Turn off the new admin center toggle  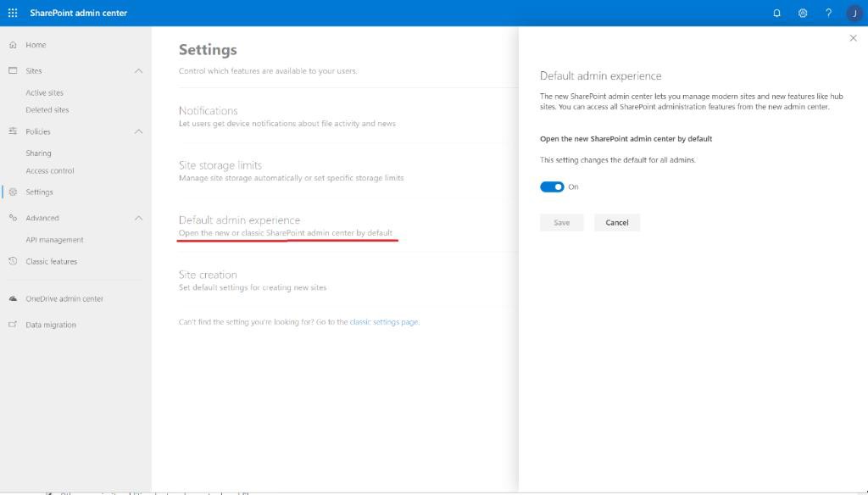click(x=552, y=187)
